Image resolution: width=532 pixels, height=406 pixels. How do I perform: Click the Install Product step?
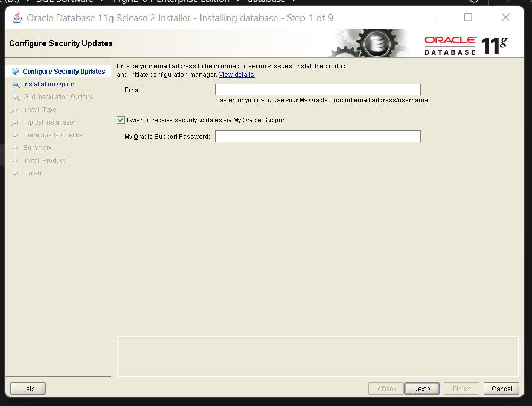pyautogui.click(x=44, y=161)
